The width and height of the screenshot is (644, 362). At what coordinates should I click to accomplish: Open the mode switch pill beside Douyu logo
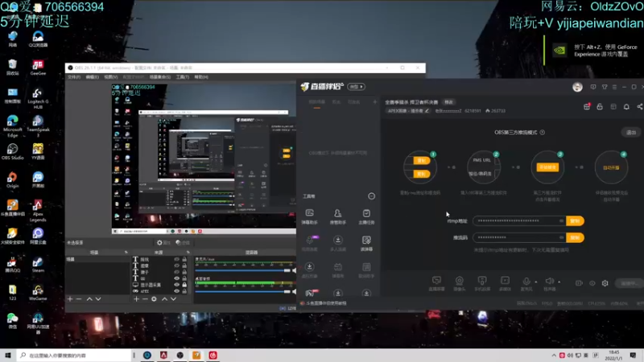356,87
